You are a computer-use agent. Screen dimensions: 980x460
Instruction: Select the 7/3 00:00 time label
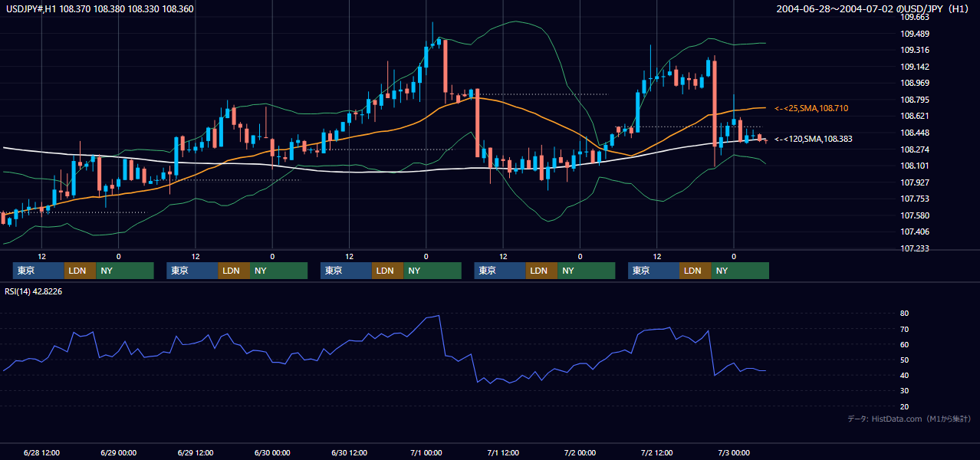point(734,452)
